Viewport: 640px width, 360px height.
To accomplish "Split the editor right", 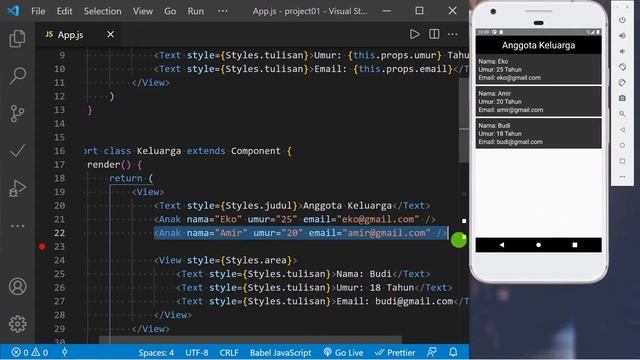I will pyautogui.click(x=434, y=34).
